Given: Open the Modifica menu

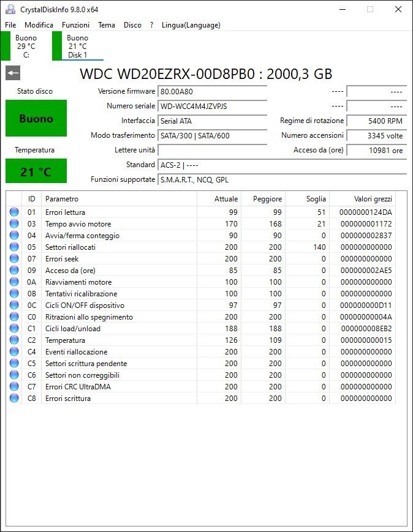Looking at the screenshot, I should 39,24.
